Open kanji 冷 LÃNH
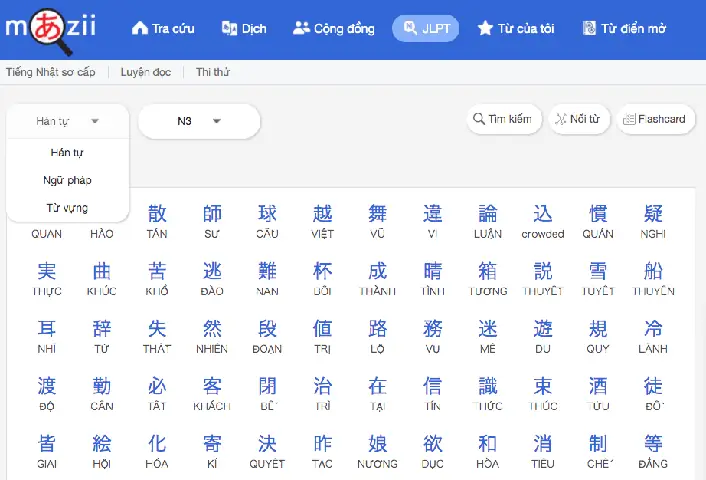This screenshot has width=706, height=480. (x=653, y=336)
